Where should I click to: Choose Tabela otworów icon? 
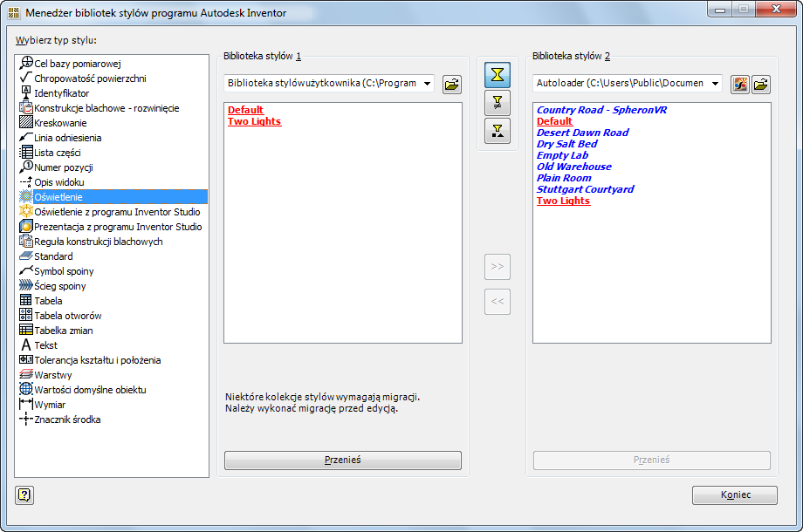26,315
